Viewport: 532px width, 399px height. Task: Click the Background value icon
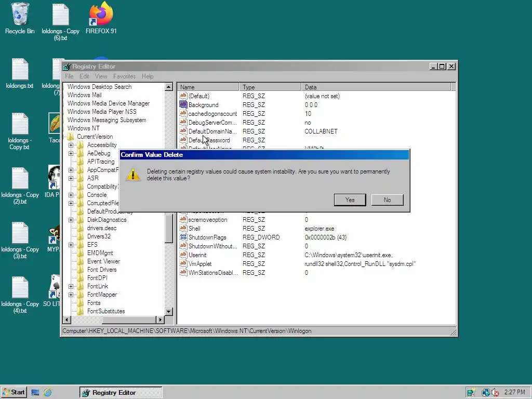coord(183,104)
